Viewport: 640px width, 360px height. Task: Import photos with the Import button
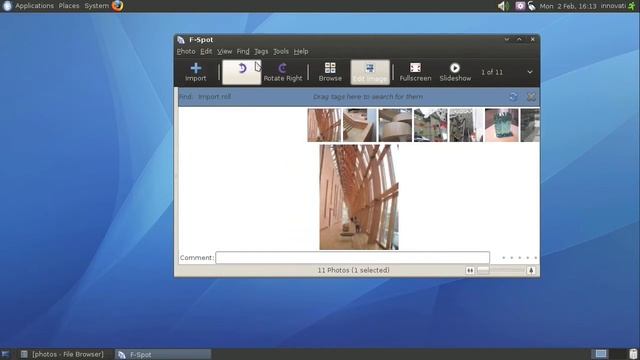(x=196, y=72)
